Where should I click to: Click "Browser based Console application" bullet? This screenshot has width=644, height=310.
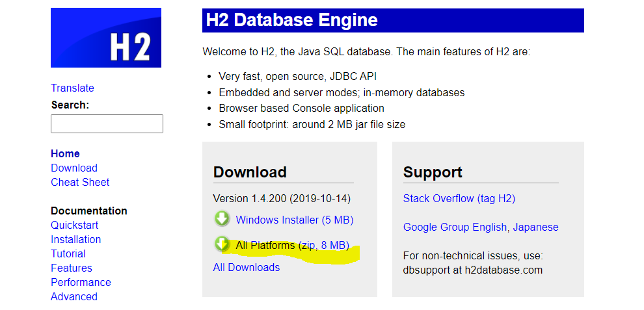coord(301,109)
